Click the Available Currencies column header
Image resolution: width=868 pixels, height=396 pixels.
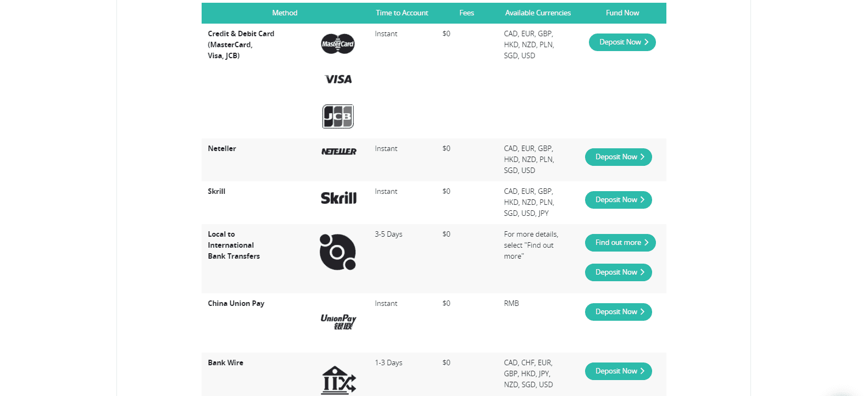(x=538, y=13)
